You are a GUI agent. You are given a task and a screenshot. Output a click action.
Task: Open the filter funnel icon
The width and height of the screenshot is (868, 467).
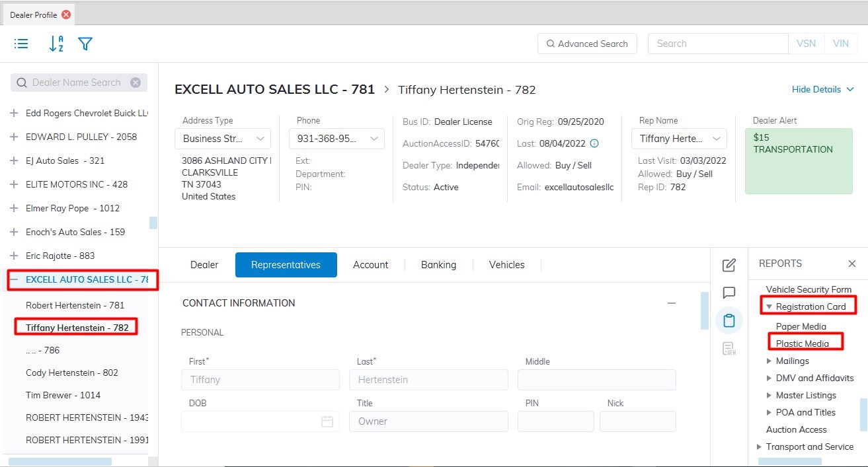(85, 44)
